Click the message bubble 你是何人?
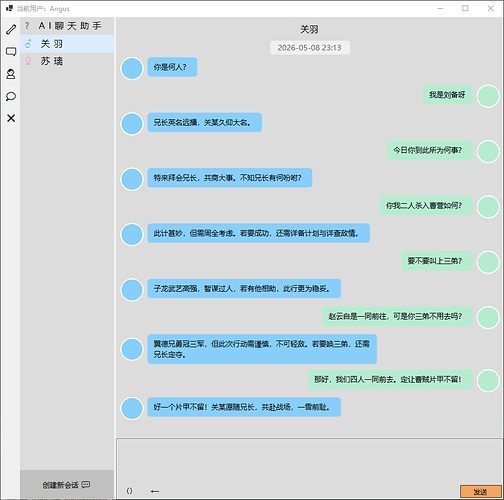 click(x=172, y=67)
